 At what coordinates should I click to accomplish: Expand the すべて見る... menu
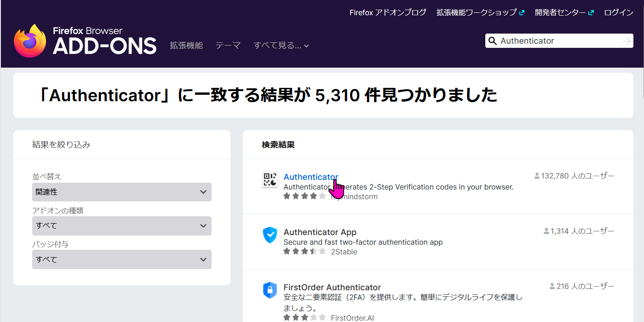[281, 46]
